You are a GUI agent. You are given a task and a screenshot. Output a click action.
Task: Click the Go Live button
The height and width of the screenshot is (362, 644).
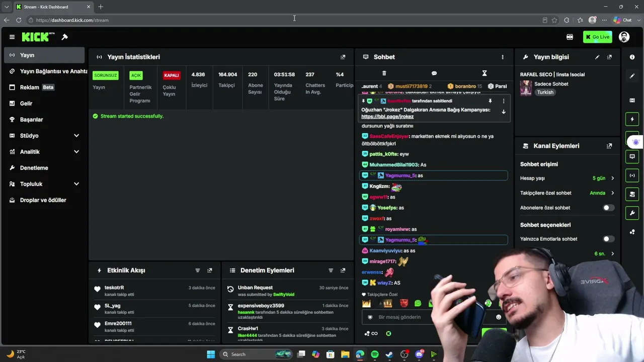click(x=597, y=37)
